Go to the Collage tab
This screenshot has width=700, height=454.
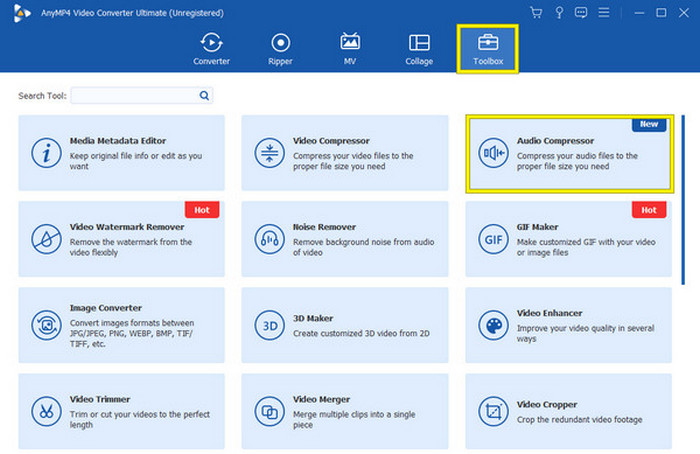pyautogui.click(x=419, y=49)
